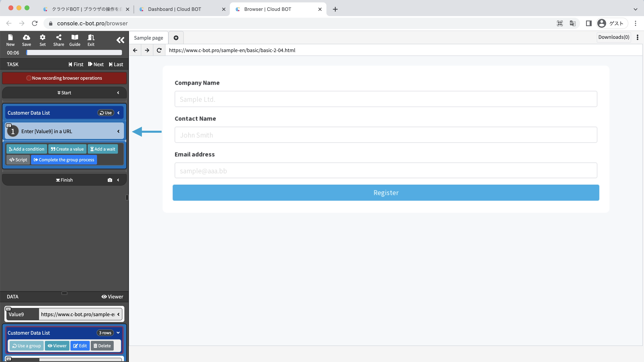The height and width of the screenshot is (362, 644).
Task: Toggle the Use loop on Customer Data List
Action: coord(106,113)
